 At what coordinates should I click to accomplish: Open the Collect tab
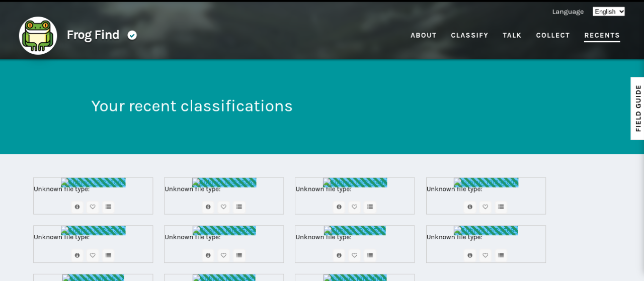click(553, 35)
